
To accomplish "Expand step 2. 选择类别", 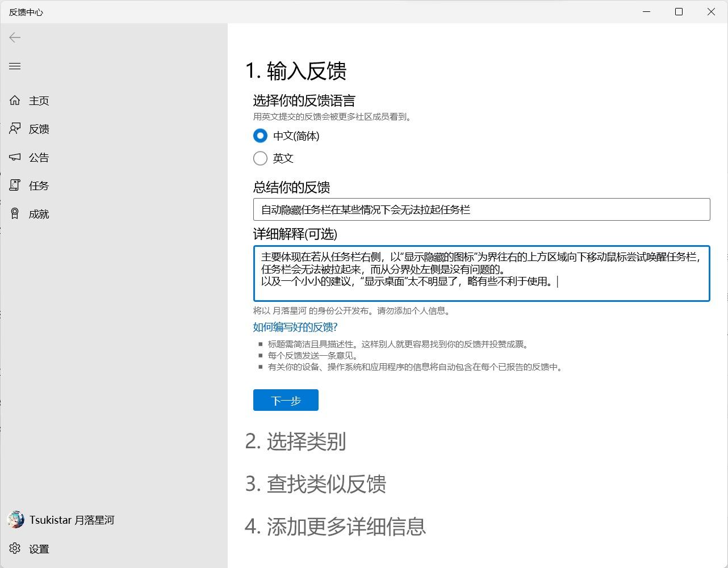I will [295, 441].
